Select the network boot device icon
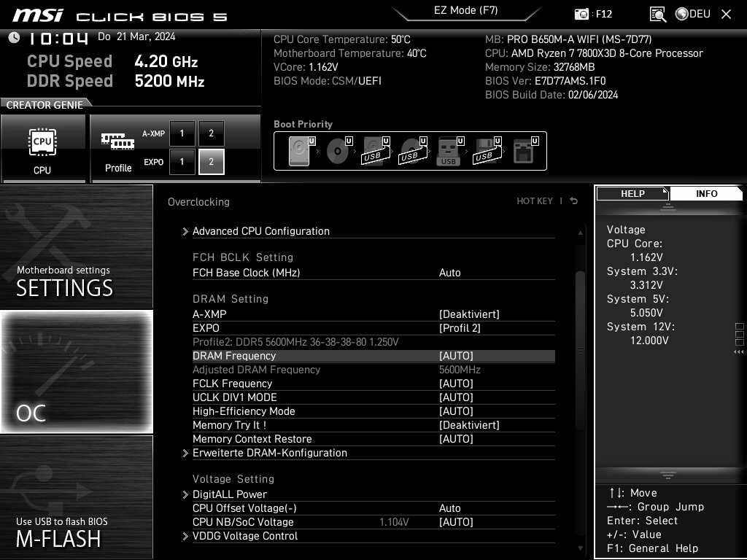 (525, 151)
